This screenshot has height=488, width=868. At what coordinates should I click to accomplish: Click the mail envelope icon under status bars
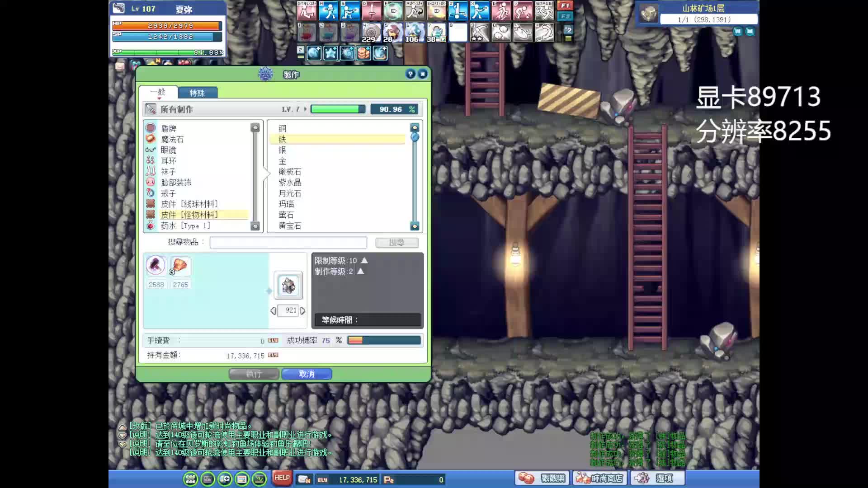click(x=120, y=66)
